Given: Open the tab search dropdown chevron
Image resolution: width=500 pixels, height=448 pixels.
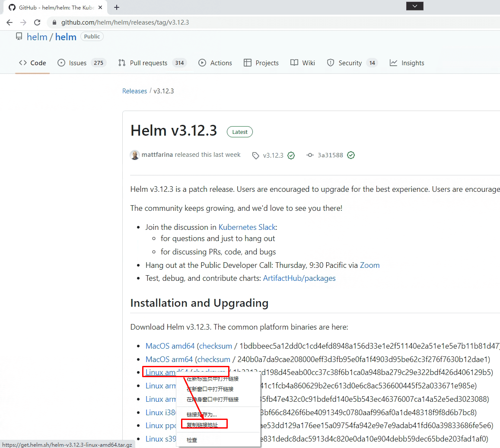Looking at the screenshot, I should pyautogui.click(x=414, y=6).
